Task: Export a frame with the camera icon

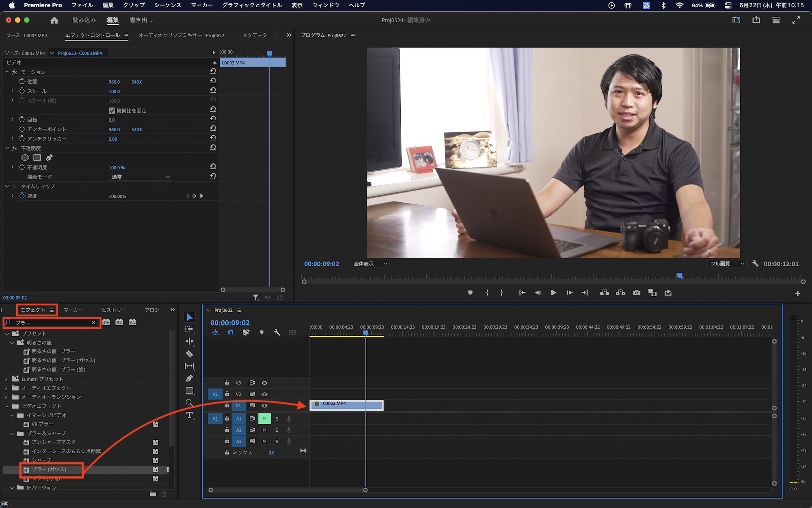Action: click(637, 293)
